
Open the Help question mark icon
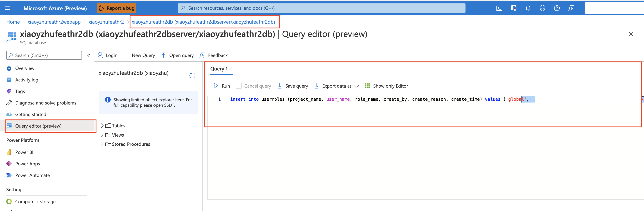point(557,8)
